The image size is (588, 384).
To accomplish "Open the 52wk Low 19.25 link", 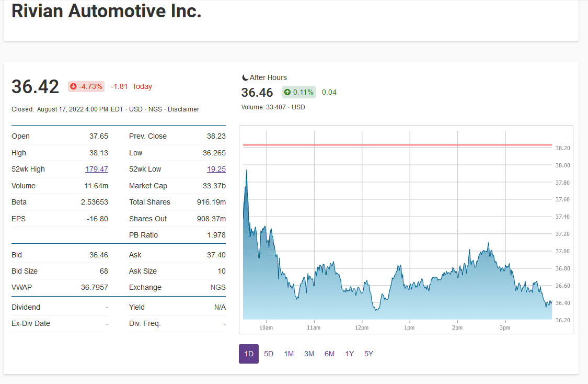I will [216, 169].
